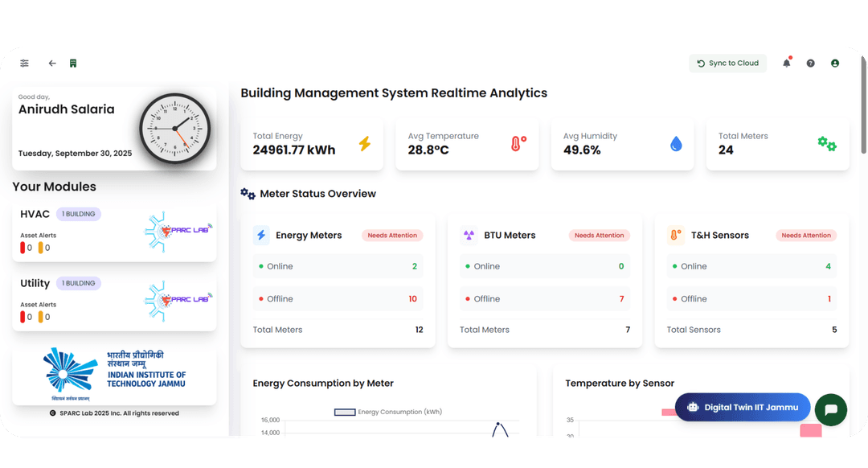Select the BTU Meters Online row

click(x=545, y=266)
